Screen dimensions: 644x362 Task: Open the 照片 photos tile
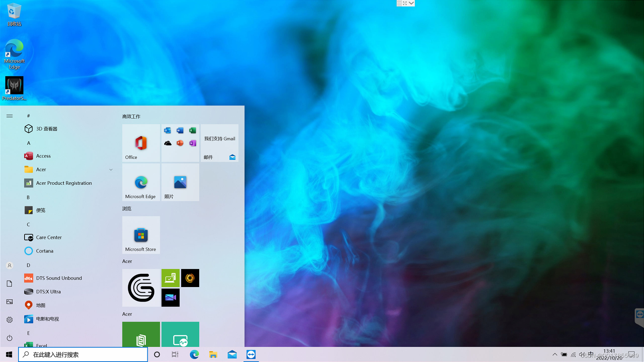point(180,182)
